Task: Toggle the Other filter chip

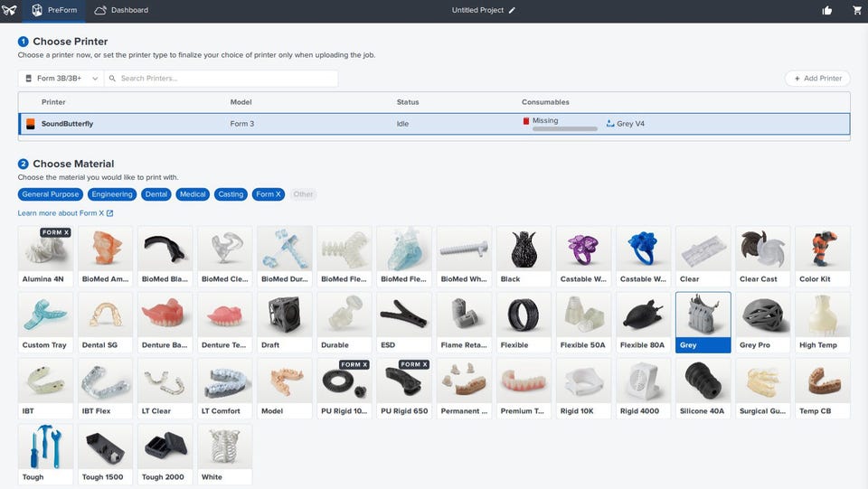Action: tap(304, 194)
